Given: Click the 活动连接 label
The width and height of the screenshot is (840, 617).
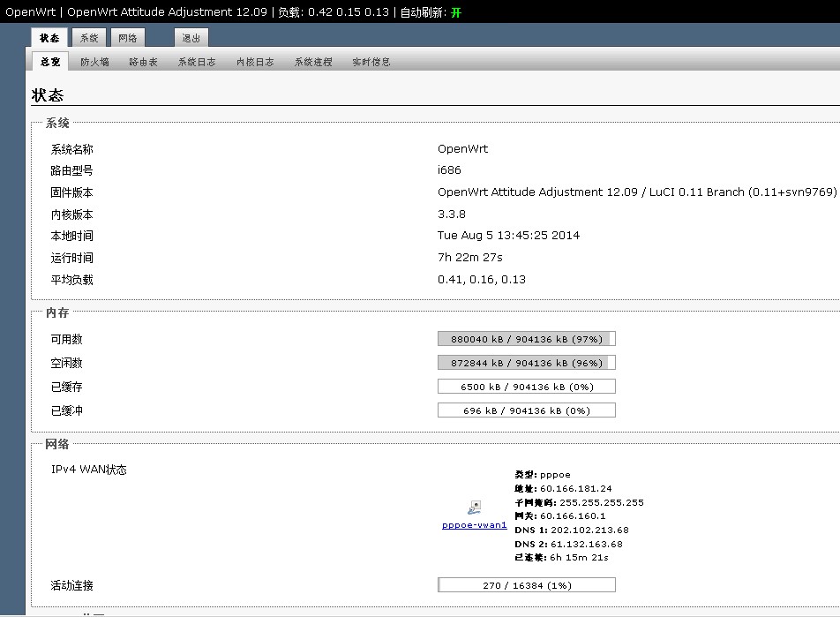Looking at the screenshot, I should pyautogui.click(x=71, y=585).
